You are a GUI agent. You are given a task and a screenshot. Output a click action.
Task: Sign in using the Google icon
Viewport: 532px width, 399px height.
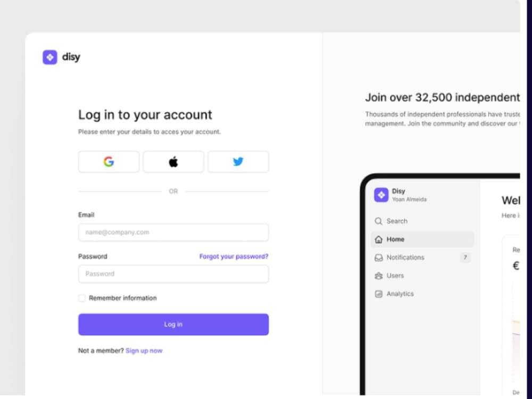click(109, 161)
